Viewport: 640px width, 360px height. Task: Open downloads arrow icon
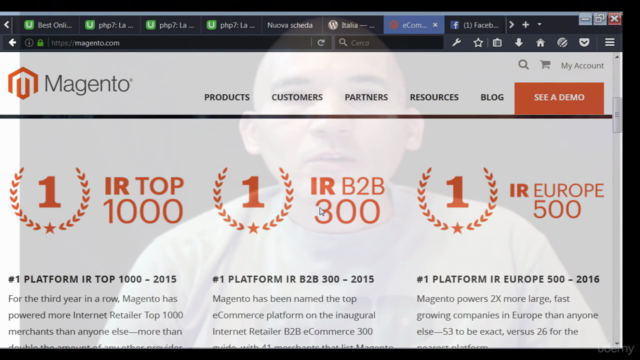tap(519, 42)
